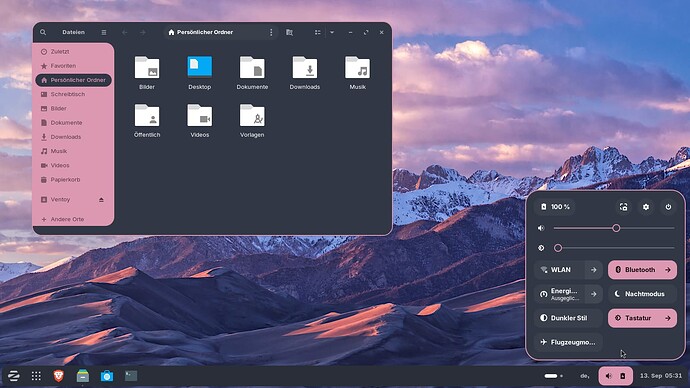This screenshot has height=388, width=690.
Task: Open the hamburger menu next to Dateien
Action: click(x=104, y=32)
